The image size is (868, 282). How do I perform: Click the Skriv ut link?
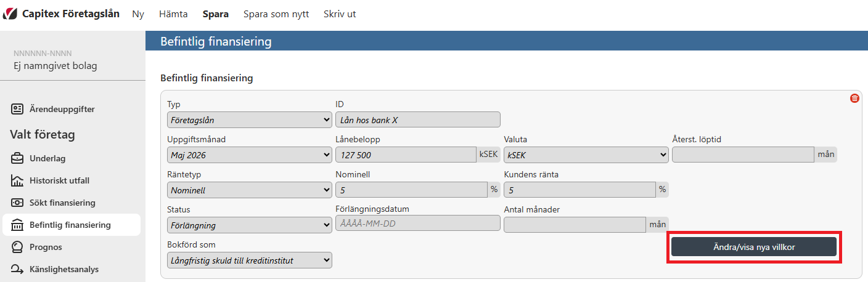340,14
